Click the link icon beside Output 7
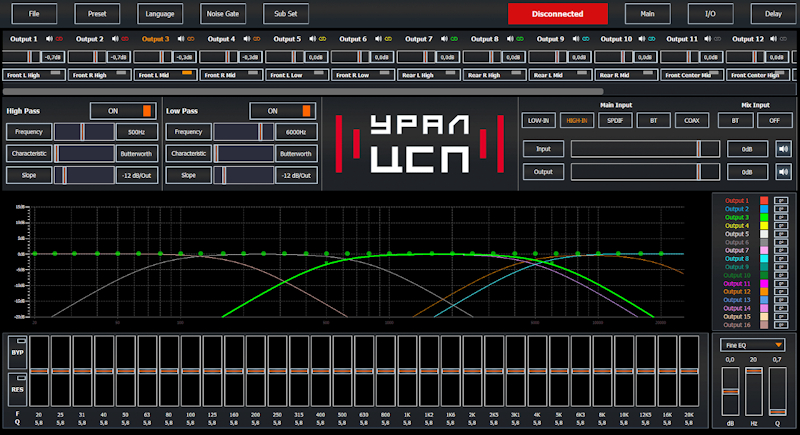 click(454, 39)
